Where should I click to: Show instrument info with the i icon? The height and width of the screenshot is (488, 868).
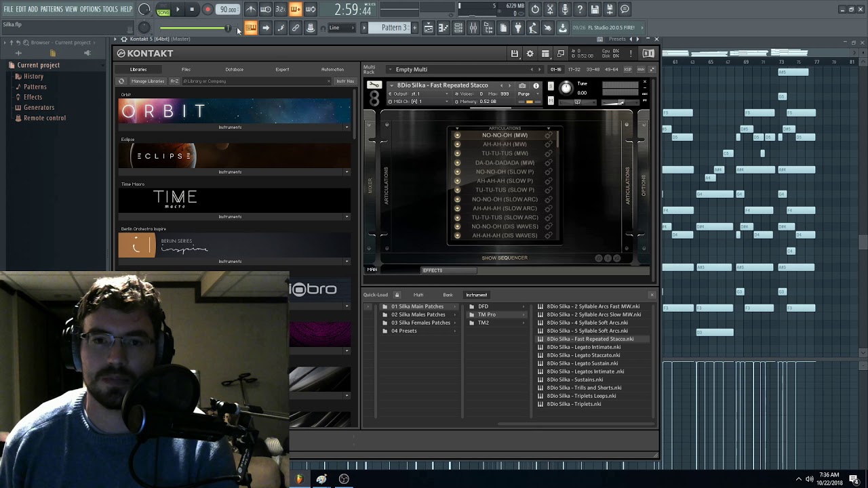(x=536, y=86)
